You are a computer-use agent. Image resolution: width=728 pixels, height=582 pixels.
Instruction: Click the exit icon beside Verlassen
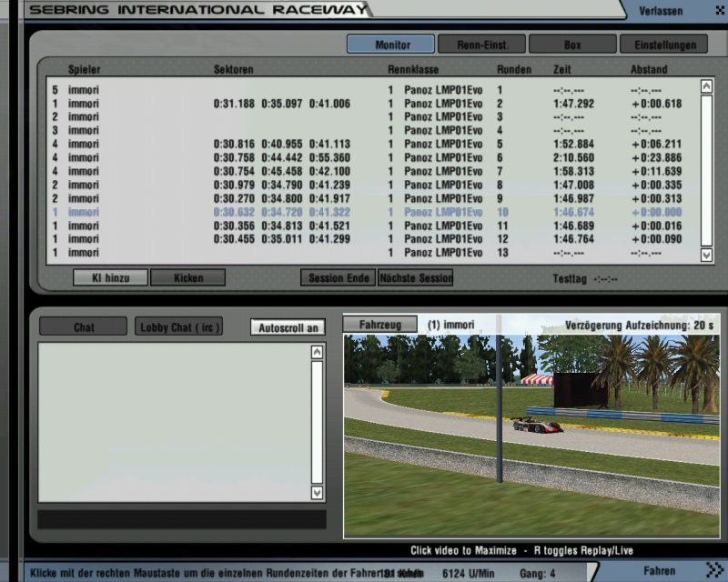713,10
